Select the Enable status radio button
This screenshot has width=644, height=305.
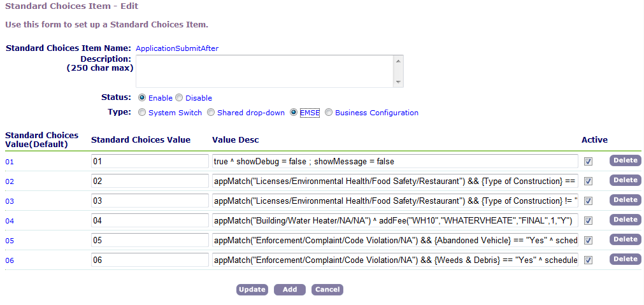pos(142,98)
